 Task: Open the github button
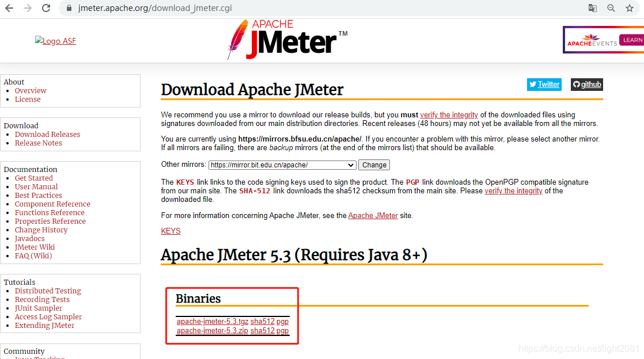tap(587, 85)
